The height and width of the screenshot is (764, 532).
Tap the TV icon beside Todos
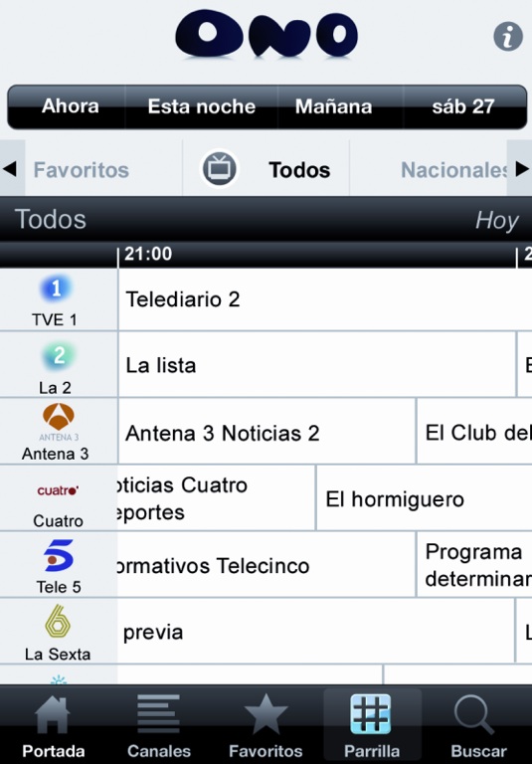click(219, 168)
